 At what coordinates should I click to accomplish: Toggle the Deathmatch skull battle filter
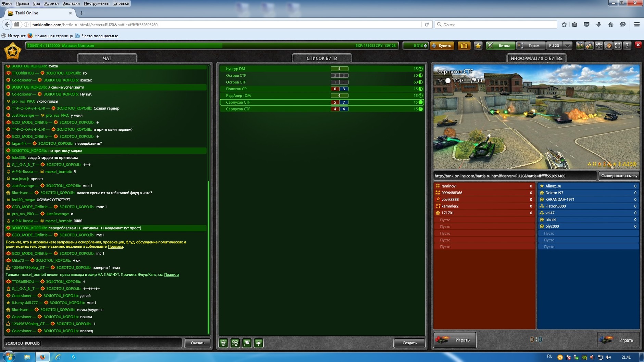tap(224, 343)
